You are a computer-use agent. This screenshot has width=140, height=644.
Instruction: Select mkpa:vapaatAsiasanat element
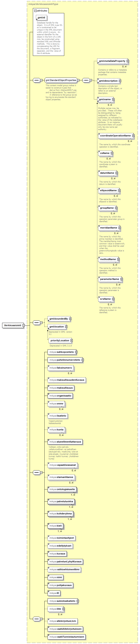point(63,465)
